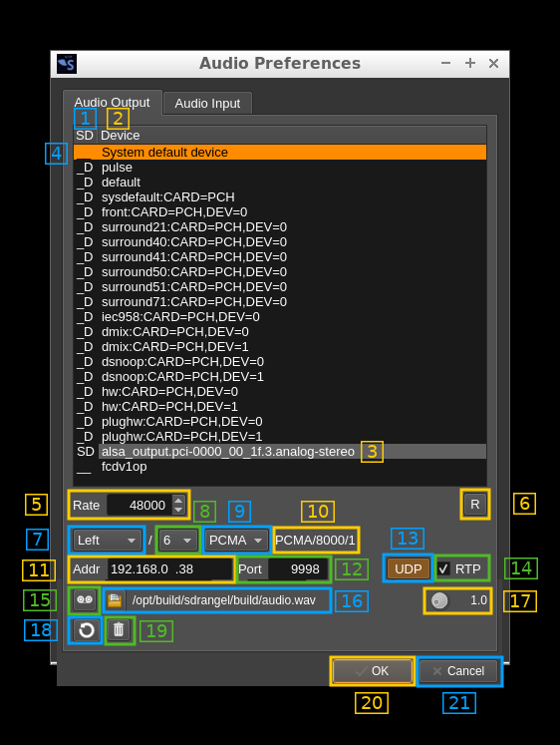Click the SDRangel app icon in title bar
Viewport: 560px width, 745px height.
pos(67,64)
